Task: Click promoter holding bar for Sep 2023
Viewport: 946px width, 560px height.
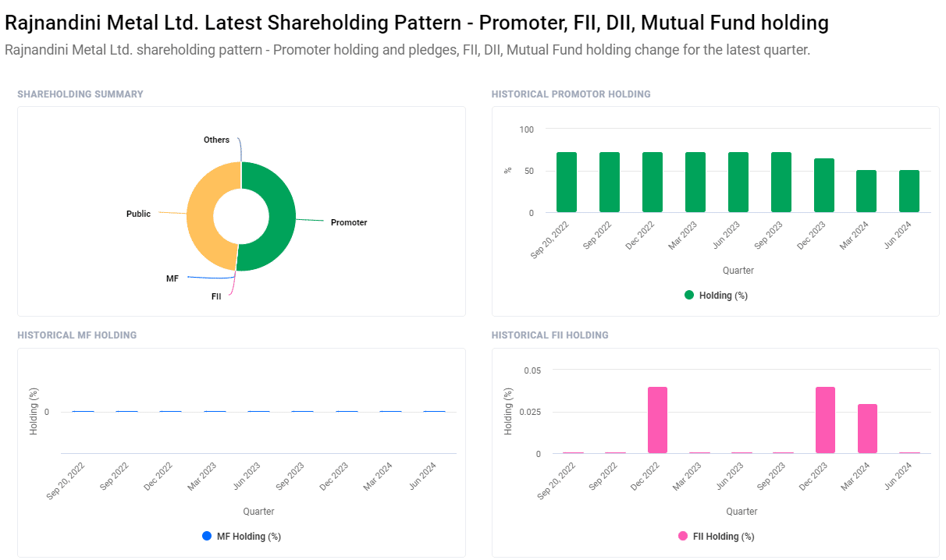Action: click(781, 183)
